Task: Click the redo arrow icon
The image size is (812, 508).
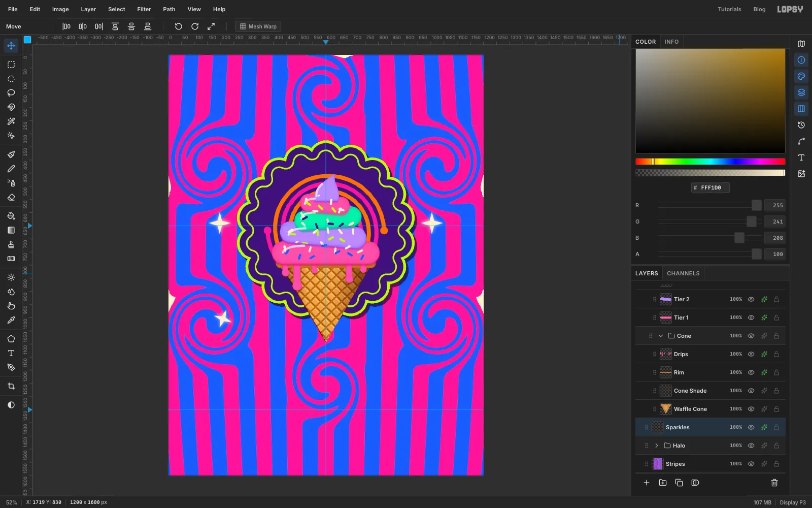Action: [195, 26]
